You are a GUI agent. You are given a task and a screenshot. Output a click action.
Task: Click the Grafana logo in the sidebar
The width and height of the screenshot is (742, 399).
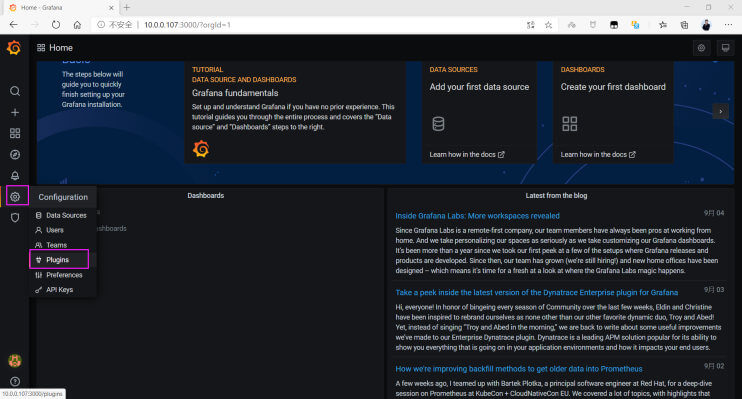click(x=14, y=47)
